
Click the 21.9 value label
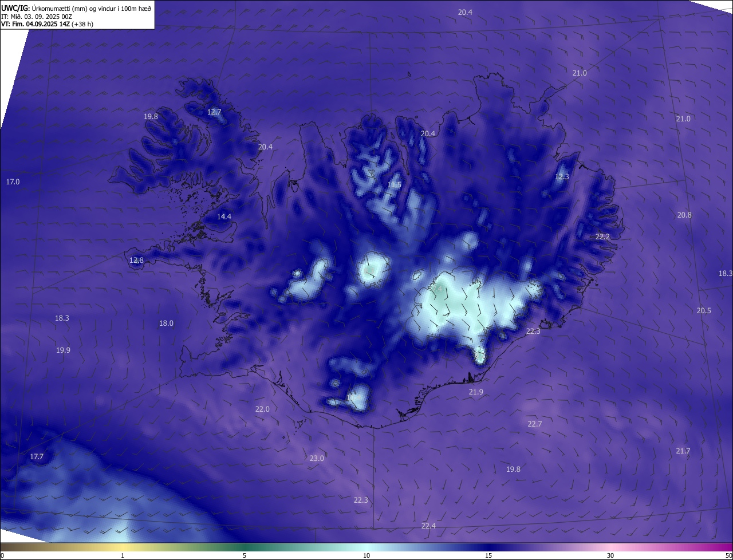click(x=476, y=392)
